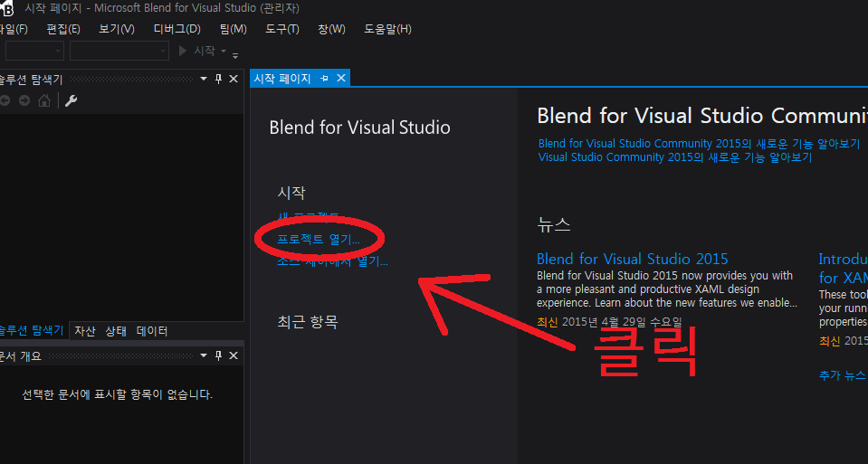Screen dimensions: 868x464
Task: Close the 솔루션 탐색기 panel
Action: click(234, 79)
